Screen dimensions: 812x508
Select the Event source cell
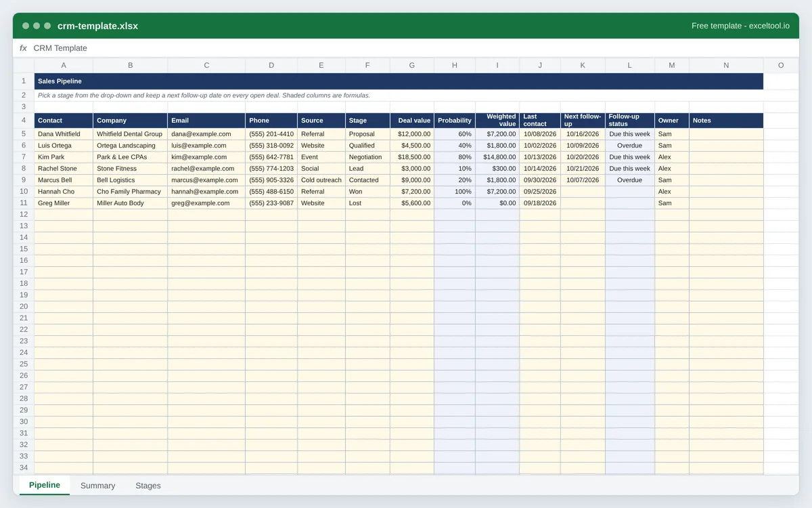click(321, 157)
